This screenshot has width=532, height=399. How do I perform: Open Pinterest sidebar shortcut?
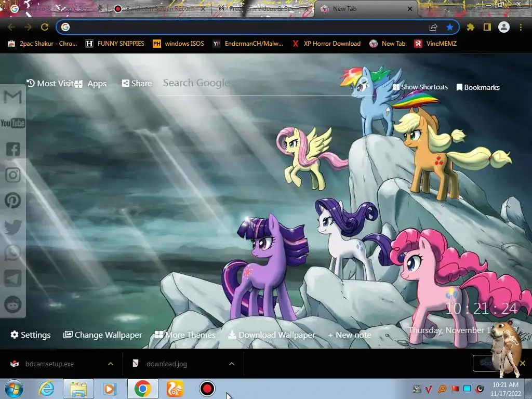tap(12, 201)
